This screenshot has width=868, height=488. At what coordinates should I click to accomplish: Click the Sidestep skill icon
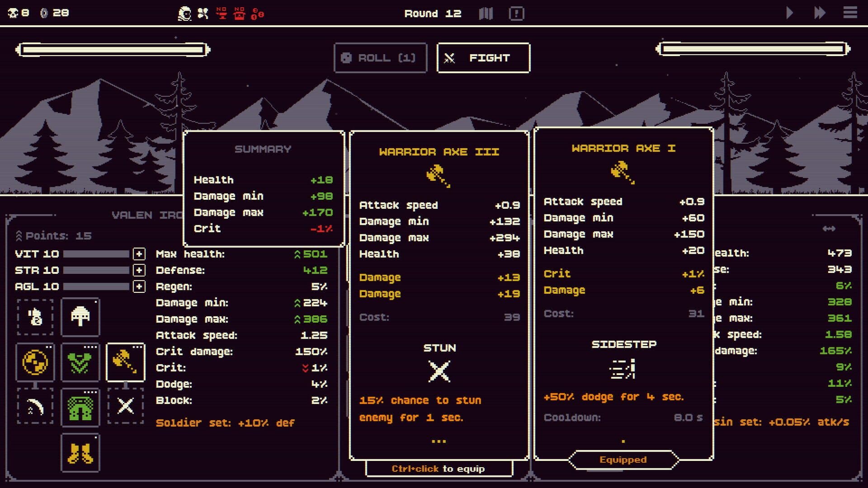point(623,368)
